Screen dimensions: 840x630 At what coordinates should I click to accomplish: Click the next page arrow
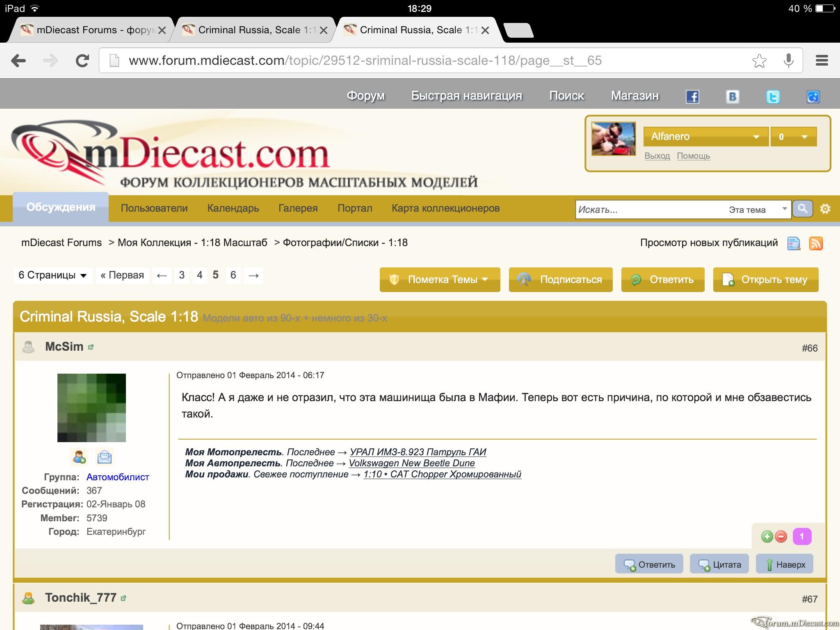coord(253,275)
